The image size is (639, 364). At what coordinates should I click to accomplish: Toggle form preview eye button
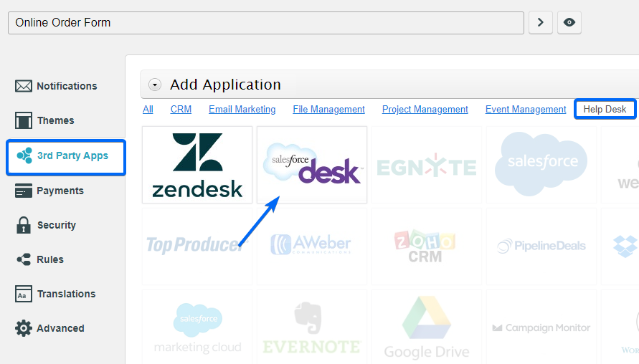pos(569,22)
